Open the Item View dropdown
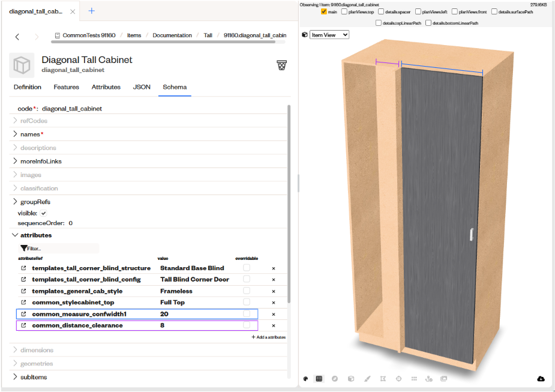Screen dimensions: 555x392 tap(329, 35)
